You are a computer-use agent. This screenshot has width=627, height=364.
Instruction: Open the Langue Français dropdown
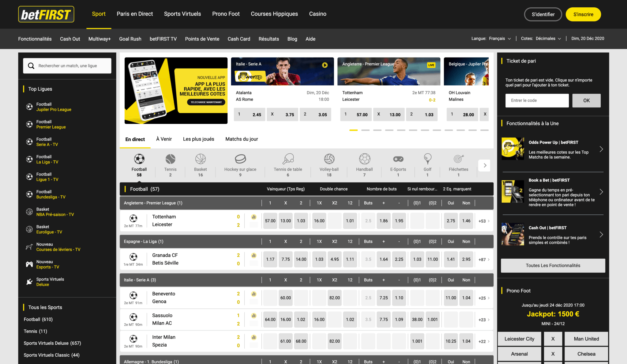(499, 39)
